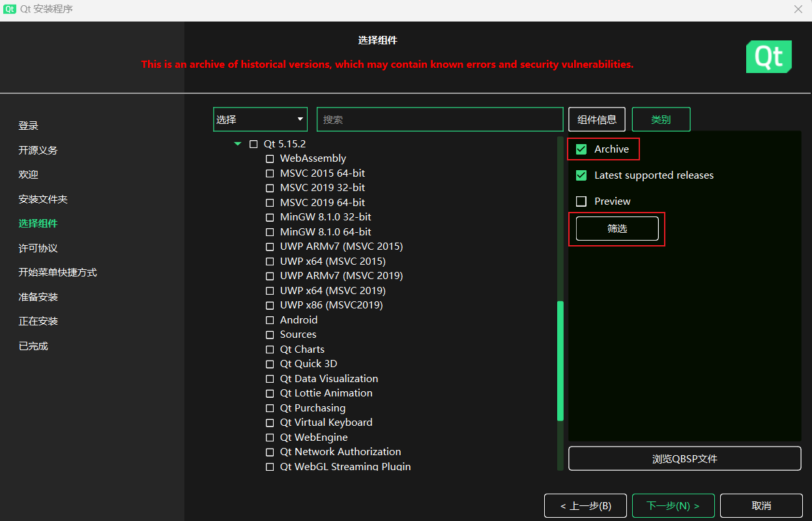This screenshot has width=812, height=521.
Task: Select 已完成 step in sidebar
Action: [x=33, y=346]
